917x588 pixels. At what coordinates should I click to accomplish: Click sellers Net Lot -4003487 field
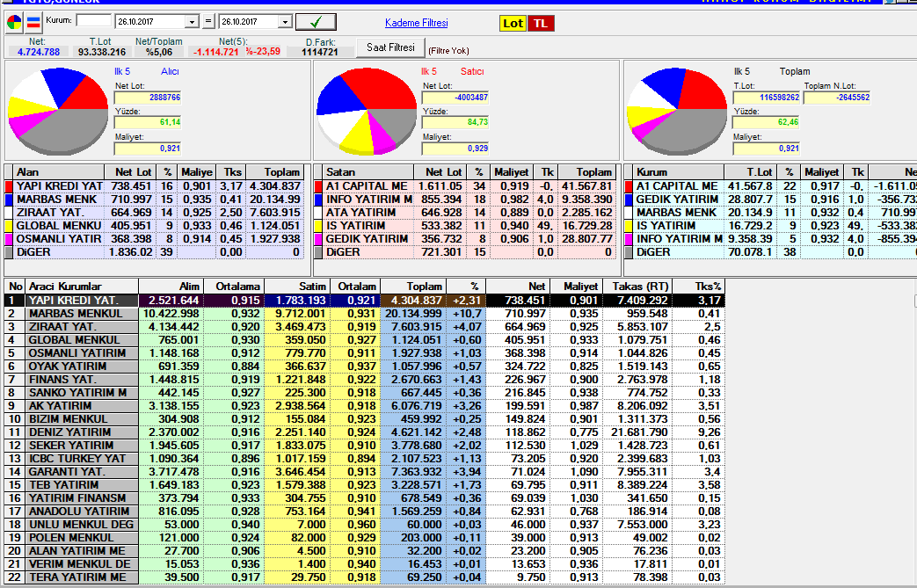(455, 97)
